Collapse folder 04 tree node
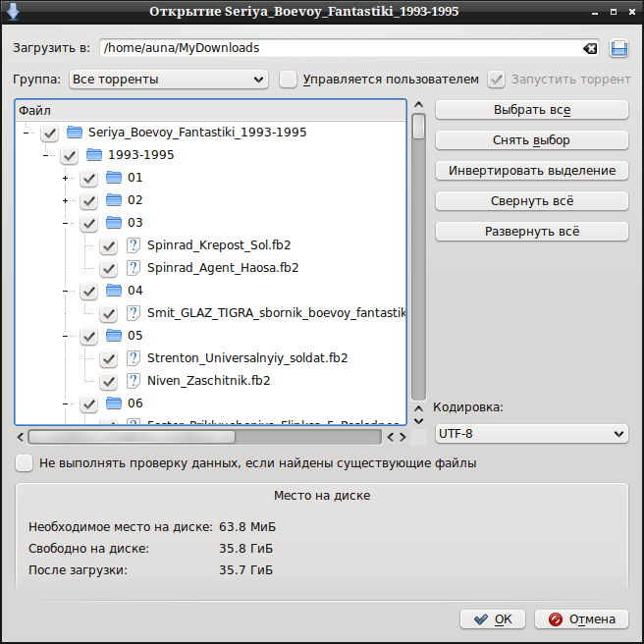The width and height of the screenshot is (644, 644). click(x=66, y=291)
